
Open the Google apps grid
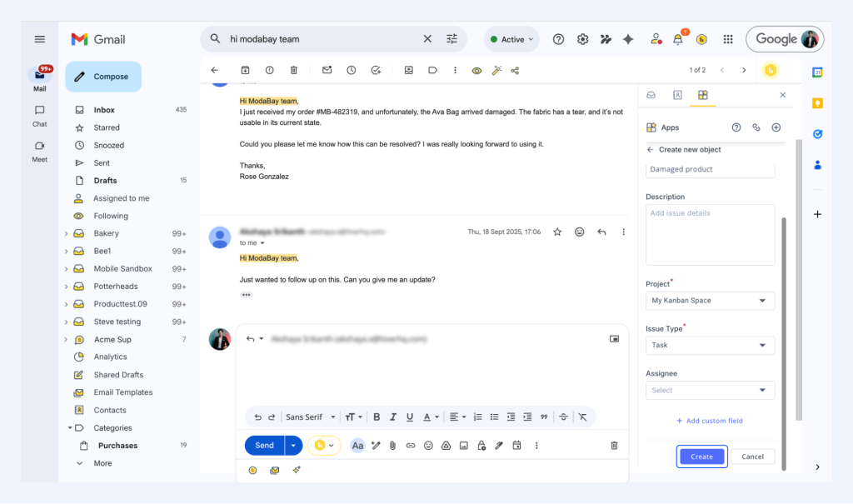728,39
